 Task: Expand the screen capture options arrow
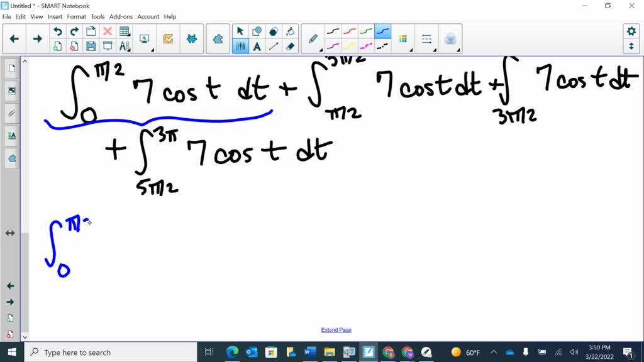click(152, 49)
